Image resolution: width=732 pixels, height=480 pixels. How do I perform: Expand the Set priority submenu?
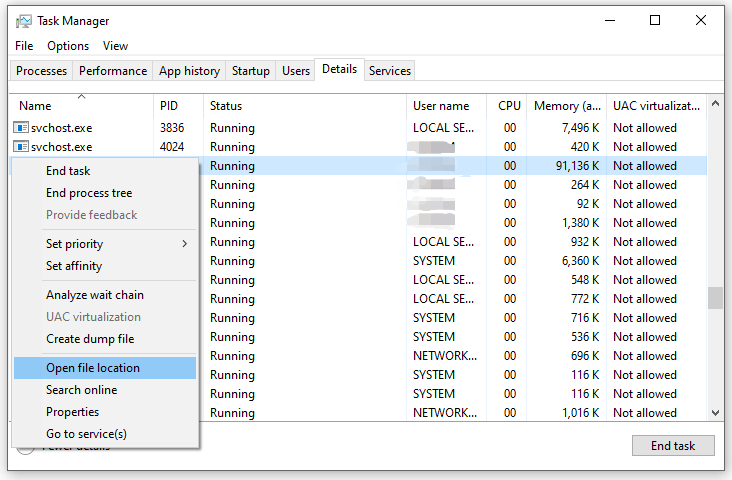pos(105,244)
